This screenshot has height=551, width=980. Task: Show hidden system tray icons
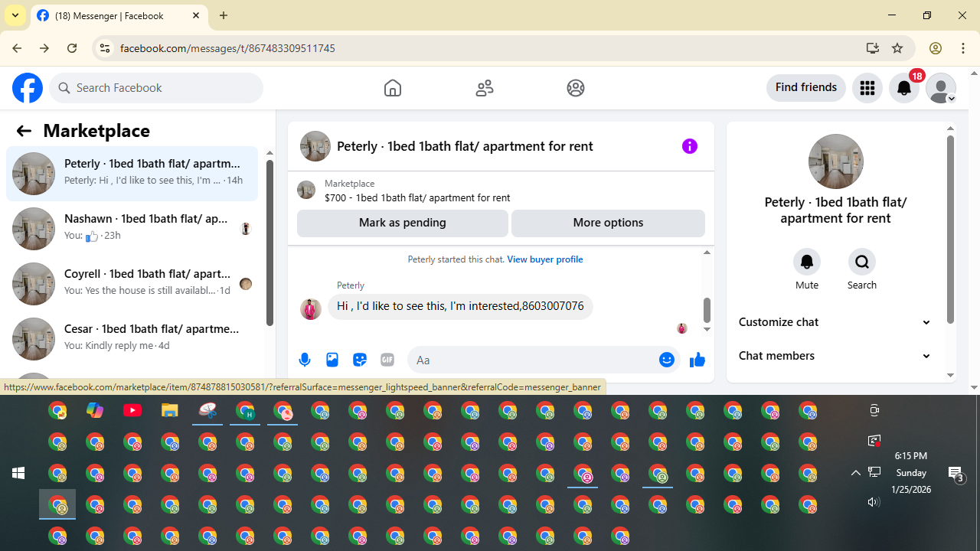coord(856,473)
